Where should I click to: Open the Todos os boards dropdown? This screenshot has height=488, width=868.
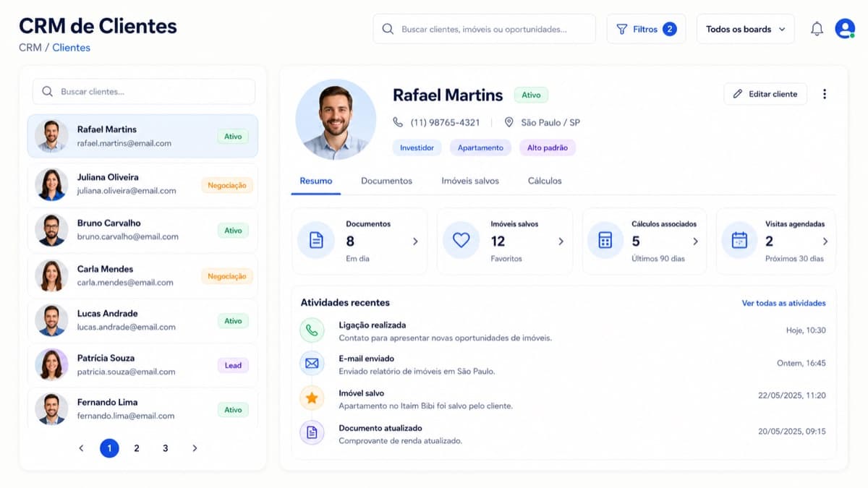pyautogui.click(x=745, y=29)
